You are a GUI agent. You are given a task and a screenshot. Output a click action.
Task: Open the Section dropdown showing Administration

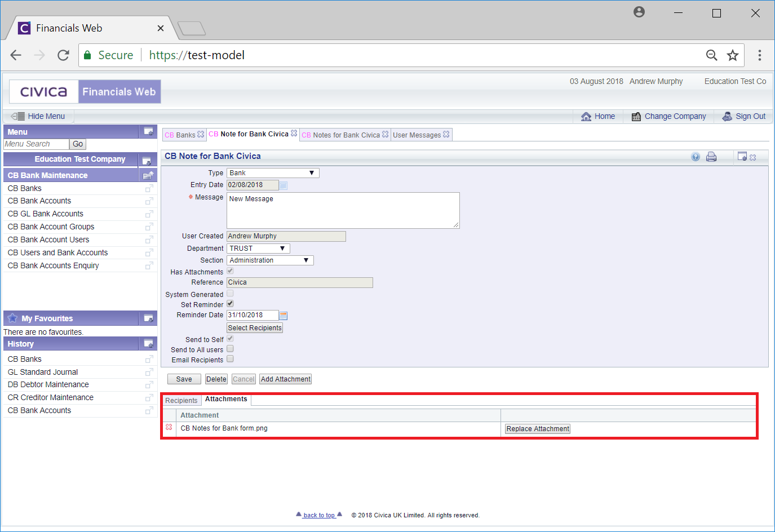click(270, 260)
